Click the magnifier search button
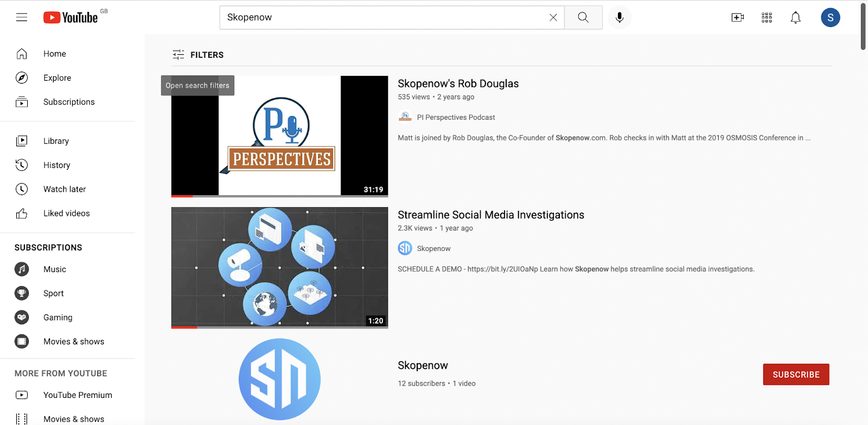This screenshot has height=425, width=868. pyautogui.click(x=583, y=17)
